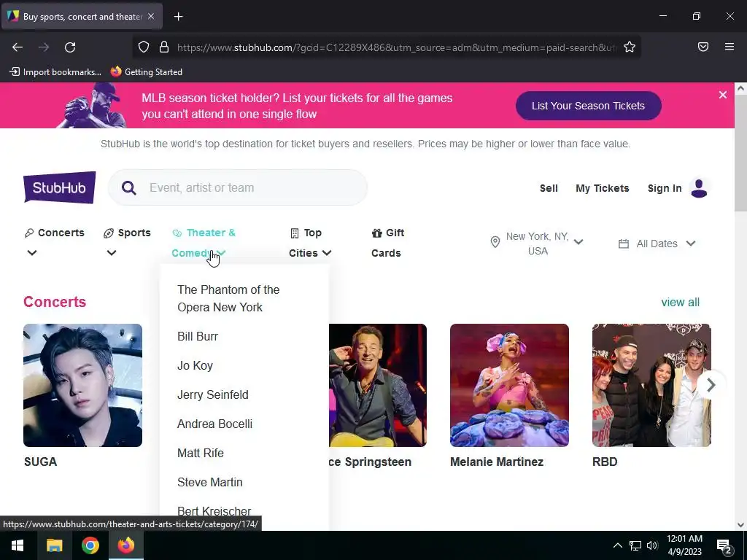The width and height of the screenshot is (747, 560).
Task: Click the calendar dates icon
Action: pyautogui.click(x=623, y=244)
